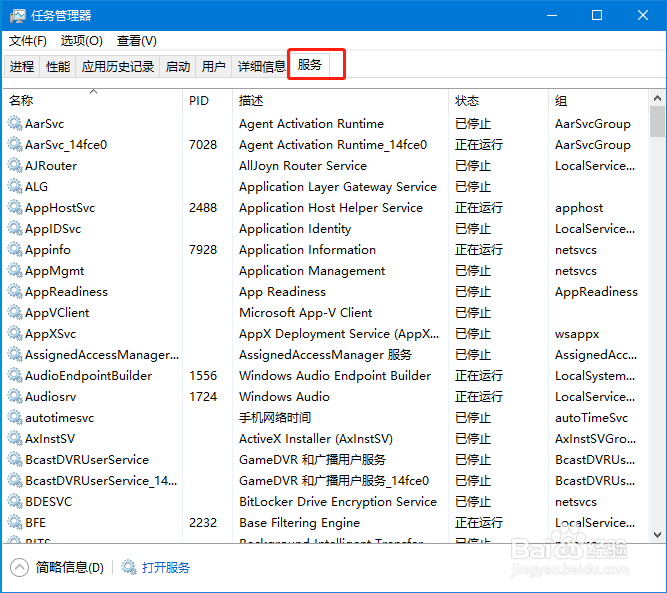Open the 文件(F) menu
The height and width of the screenshot is (593, 667).
click(x=28, y=41)
